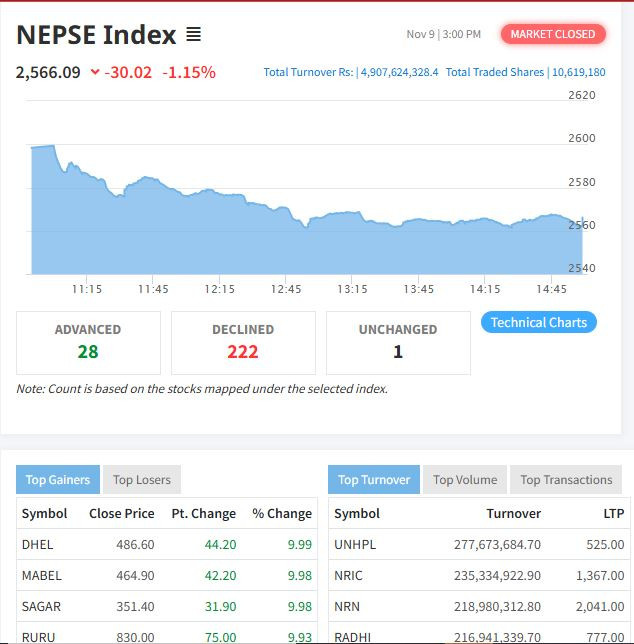Viewport: 634px width, 644px height.
Task: Click the NRIC symbol in turnover table
Action: coord(349,576)
